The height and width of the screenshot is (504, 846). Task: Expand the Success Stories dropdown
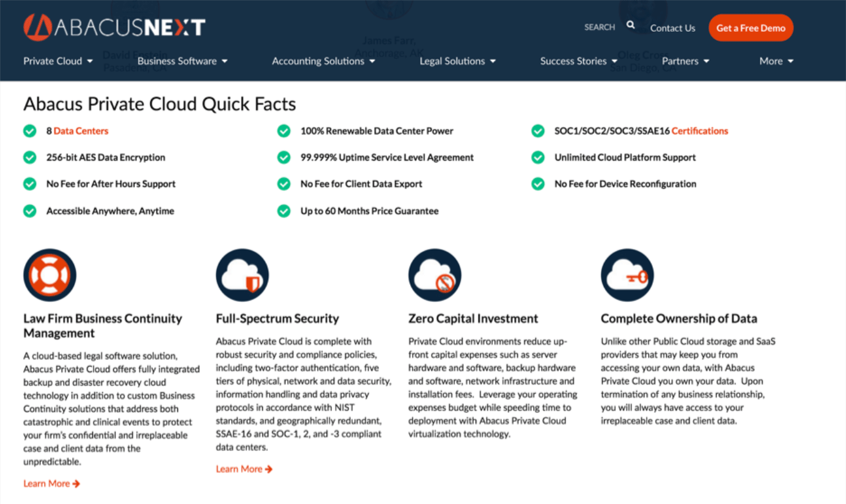(579, 61)
